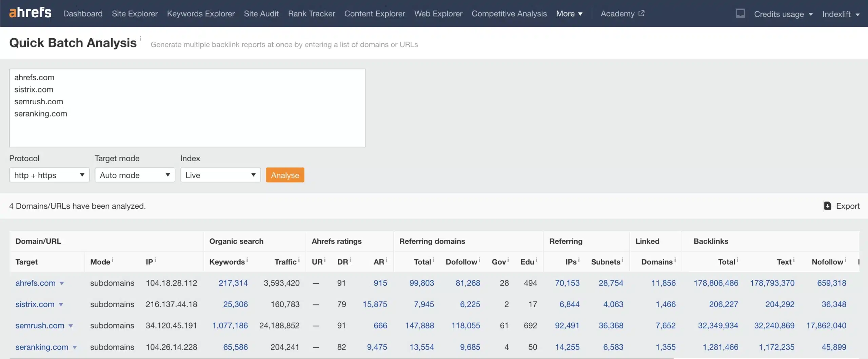Click inside the domains list text area

pyautogui.click(x=187, y=108)
